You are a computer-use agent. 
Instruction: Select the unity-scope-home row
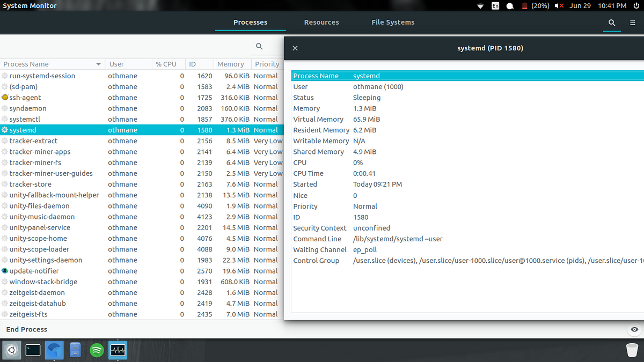pyautogui.click(x=142, y=239)
